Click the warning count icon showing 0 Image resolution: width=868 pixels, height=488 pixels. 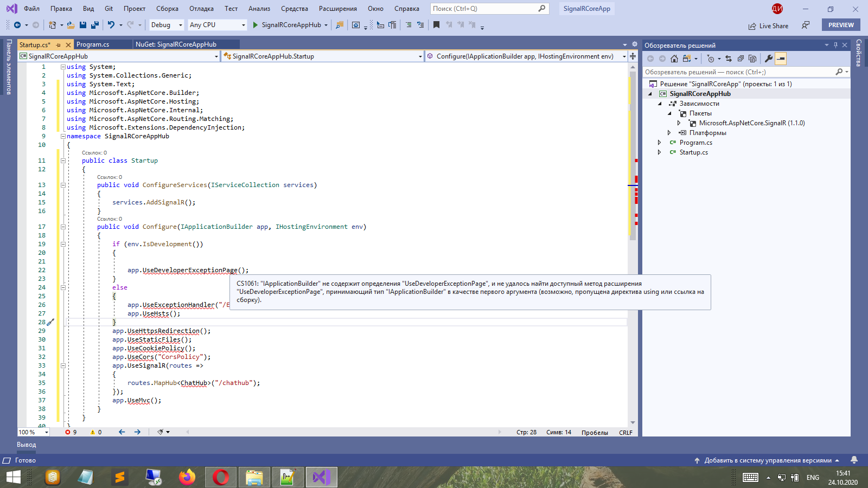[93, 432]
